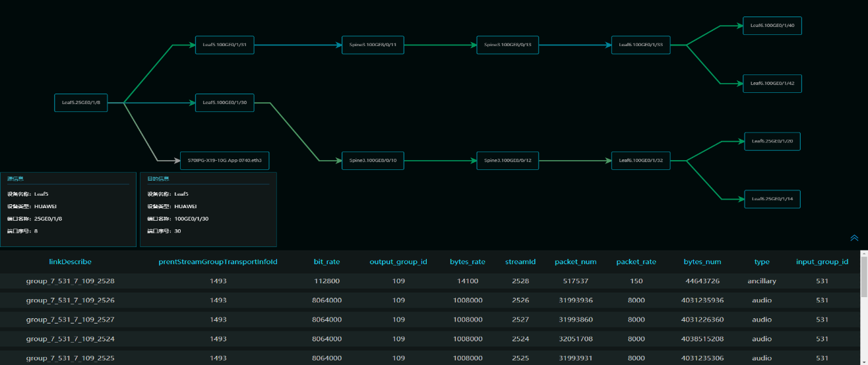Click the packet_rate column header

pos(636,262)
